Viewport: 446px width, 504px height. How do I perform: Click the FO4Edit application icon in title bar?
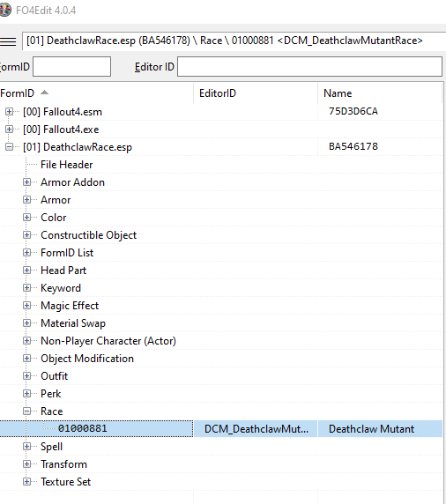pos(5,10)
